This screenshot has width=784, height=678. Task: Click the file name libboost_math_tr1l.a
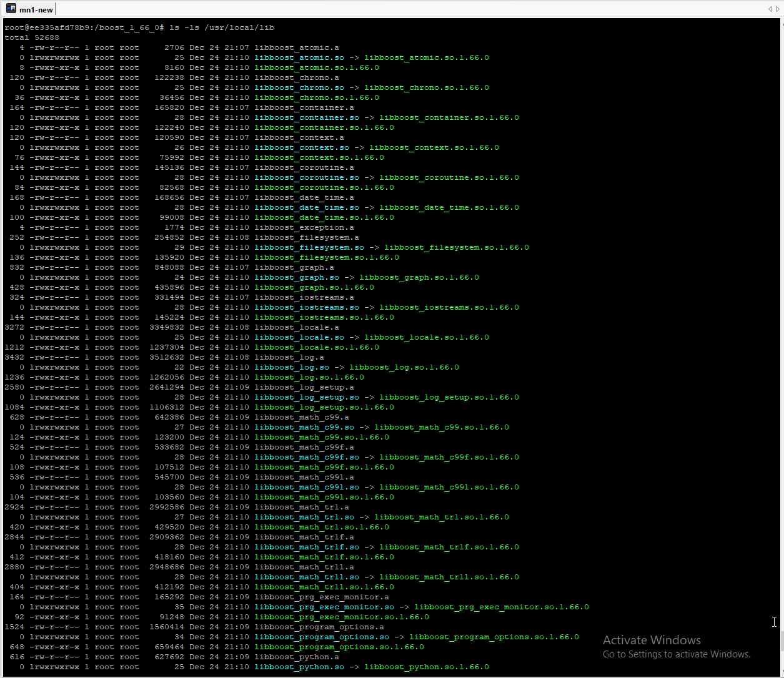click(304, 567)
